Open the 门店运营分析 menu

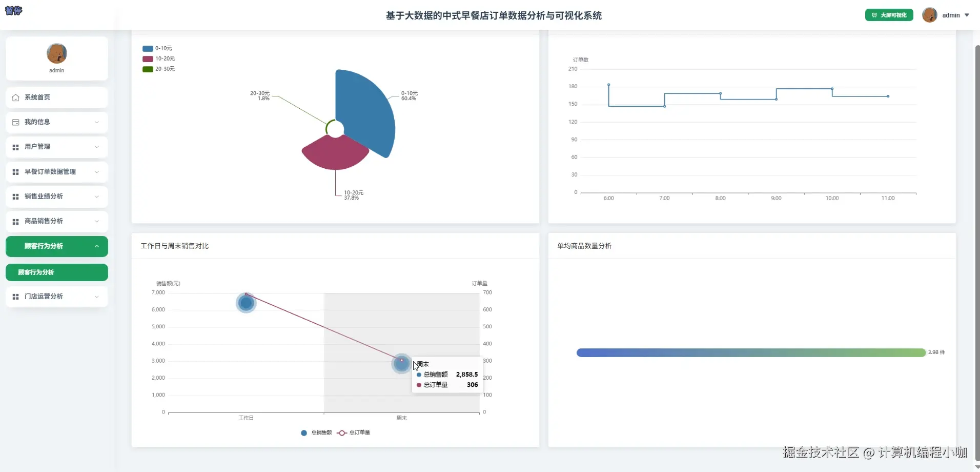[57, 297]
